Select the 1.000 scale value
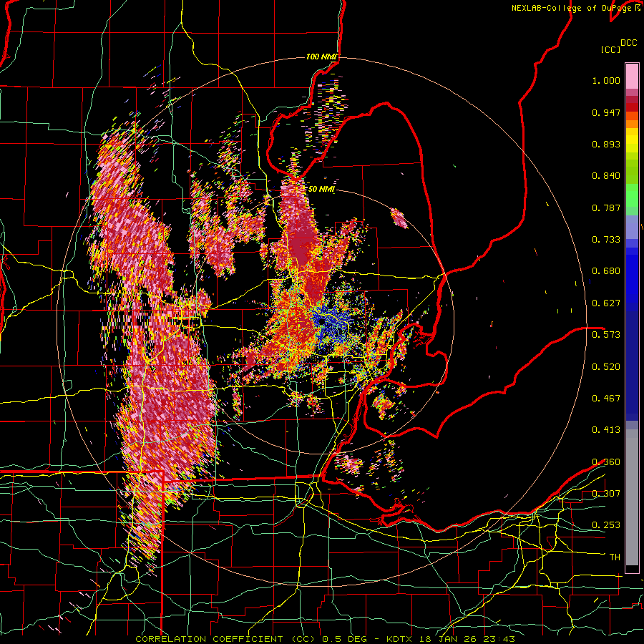The width and height of the screenshot is (644, 644). (606, 80)
